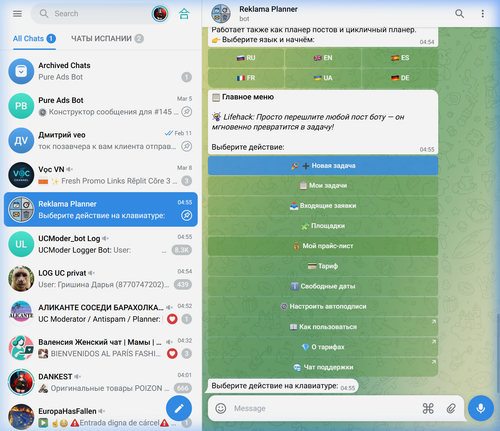Open Как пользоваться link button

pyautogui.click(x=323, y=327)
